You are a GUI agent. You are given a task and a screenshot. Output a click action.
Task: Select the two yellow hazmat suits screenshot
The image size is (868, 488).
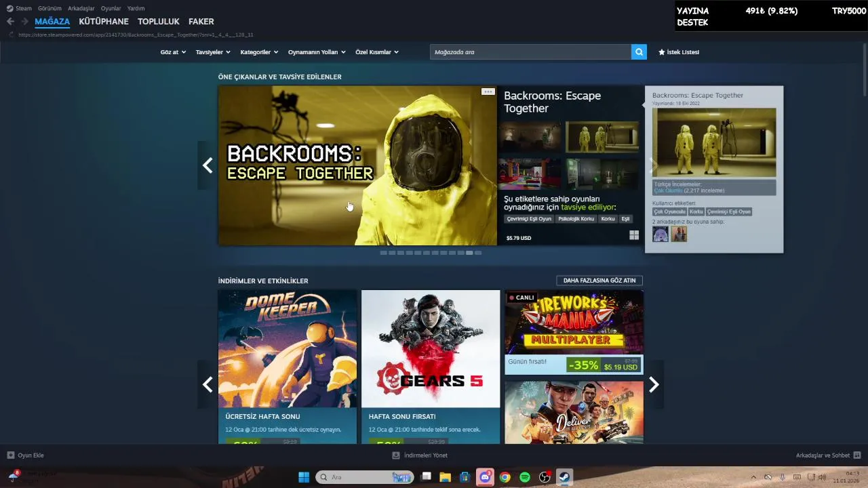[602, 137]
